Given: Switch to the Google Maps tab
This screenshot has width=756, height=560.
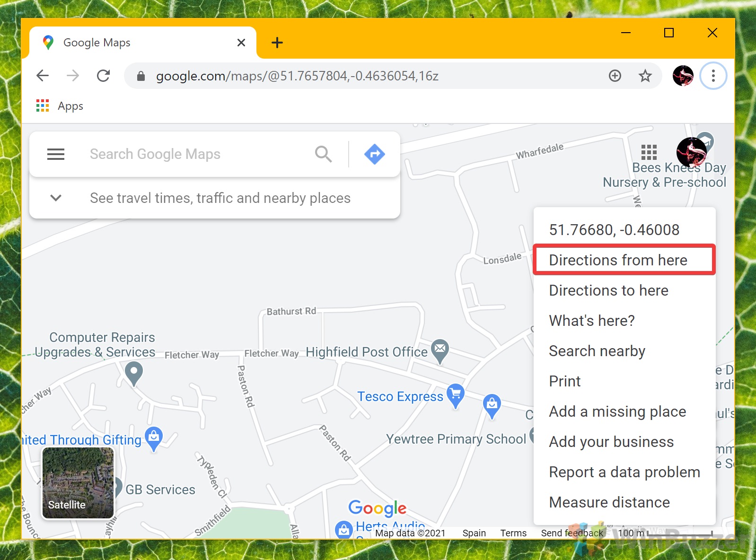Looking at the screenshot, I should [x=143, y=43].
